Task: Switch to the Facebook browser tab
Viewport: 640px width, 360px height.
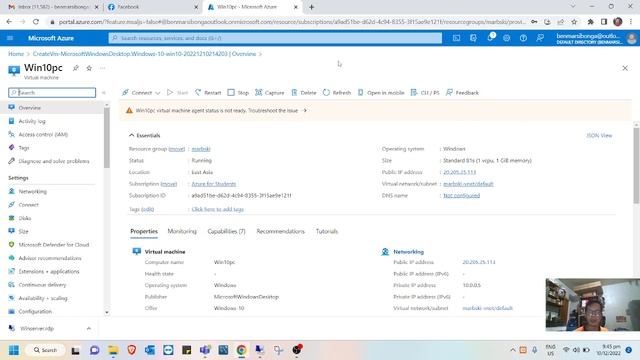Action: click(153, 7)
